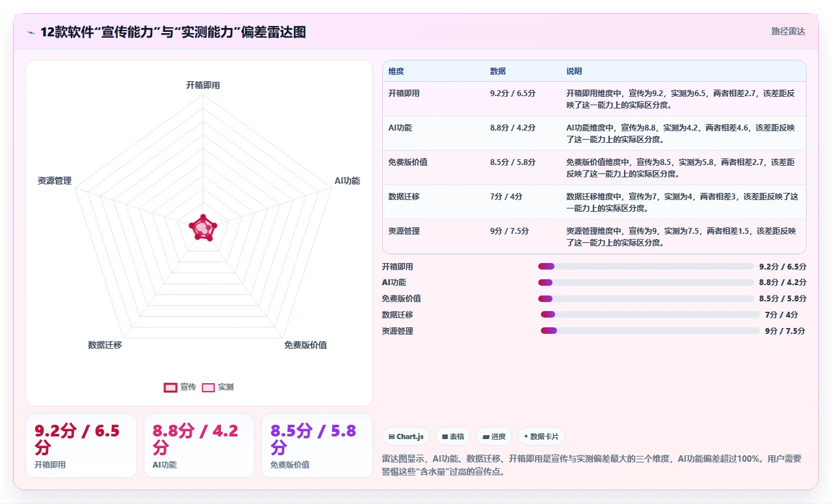This screenshot has height=504, width=832.
Task: Click table value 8.8分 / 4.2分
Action: pyautogui.click(x=513, y=128)
